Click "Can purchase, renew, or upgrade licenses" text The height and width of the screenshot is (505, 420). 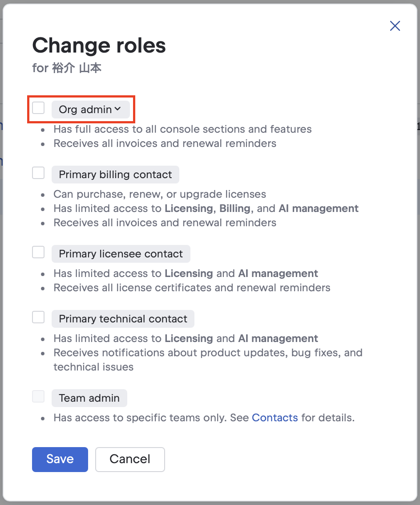point(160,194)
